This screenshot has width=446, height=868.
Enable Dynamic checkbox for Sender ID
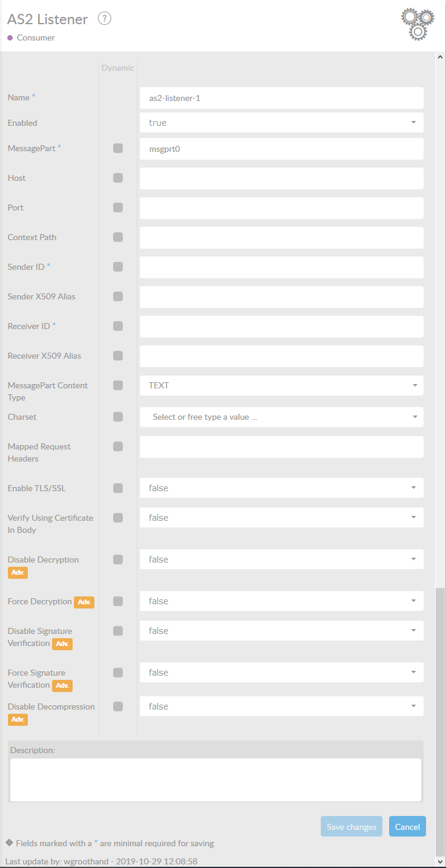tap(118, 267)
